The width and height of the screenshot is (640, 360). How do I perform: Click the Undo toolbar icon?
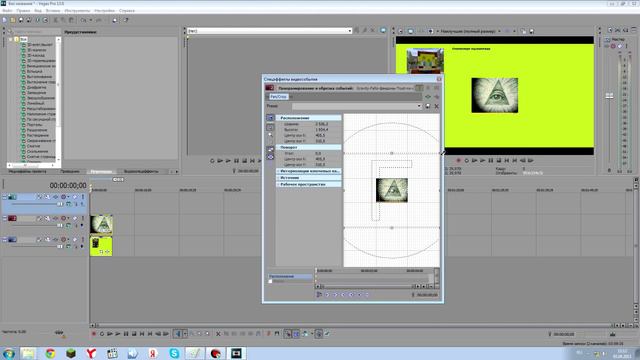[x=84, y=20]
